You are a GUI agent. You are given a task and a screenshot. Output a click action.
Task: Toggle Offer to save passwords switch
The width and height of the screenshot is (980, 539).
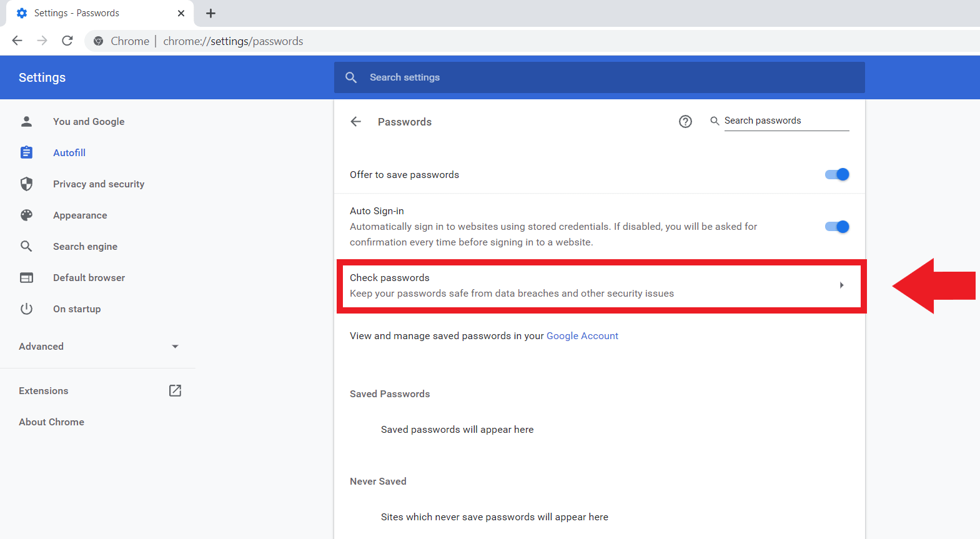tap(837, 174)
